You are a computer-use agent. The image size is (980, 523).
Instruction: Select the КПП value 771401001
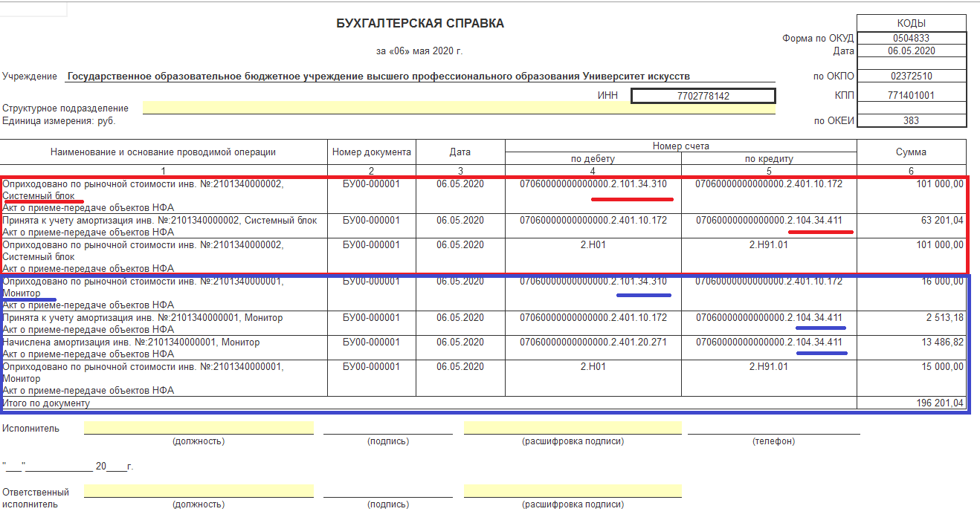point(912,96)
